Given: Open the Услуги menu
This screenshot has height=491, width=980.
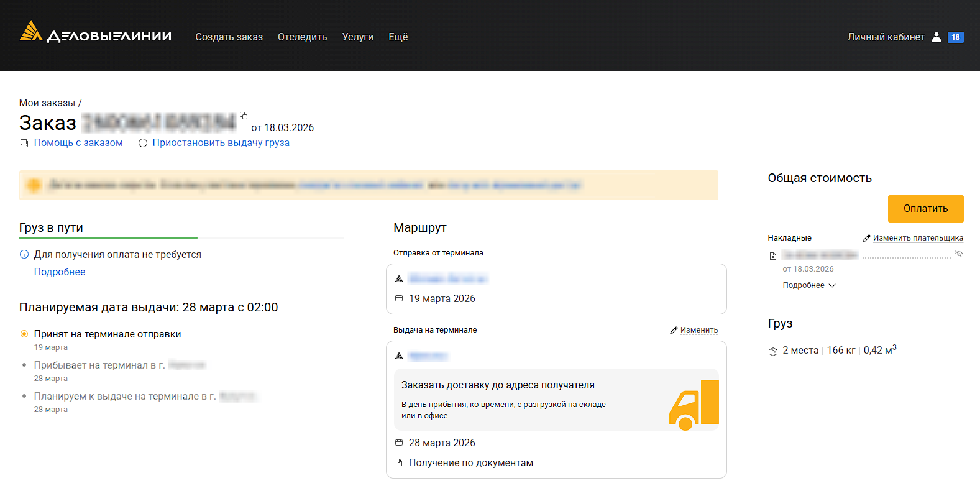Looking at the screenshot, I should [x=357, y=37].
